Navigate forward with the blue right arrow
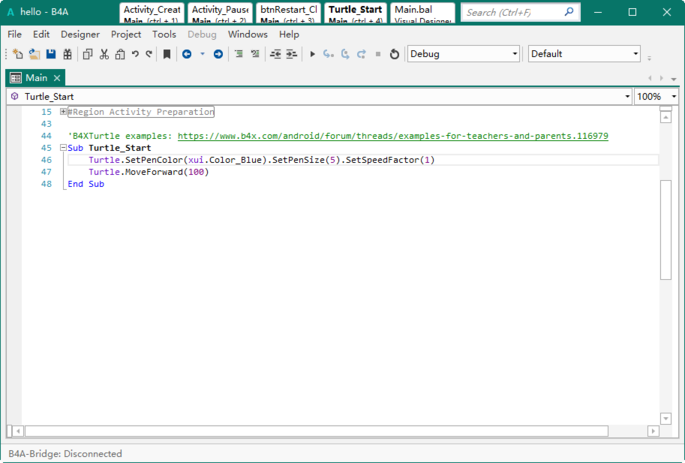 point(218,54)
